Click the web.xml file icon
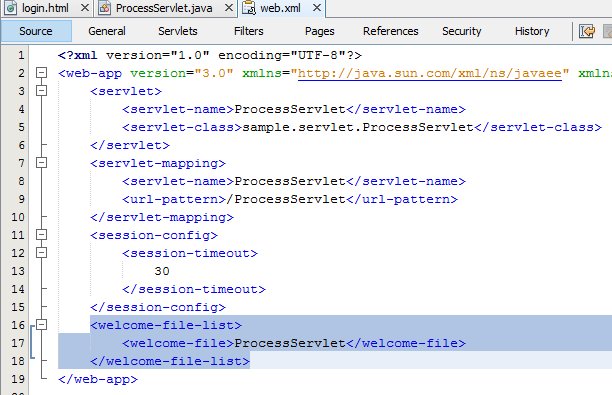This screenshot has height=395, width=612. [x=249, y=8]
